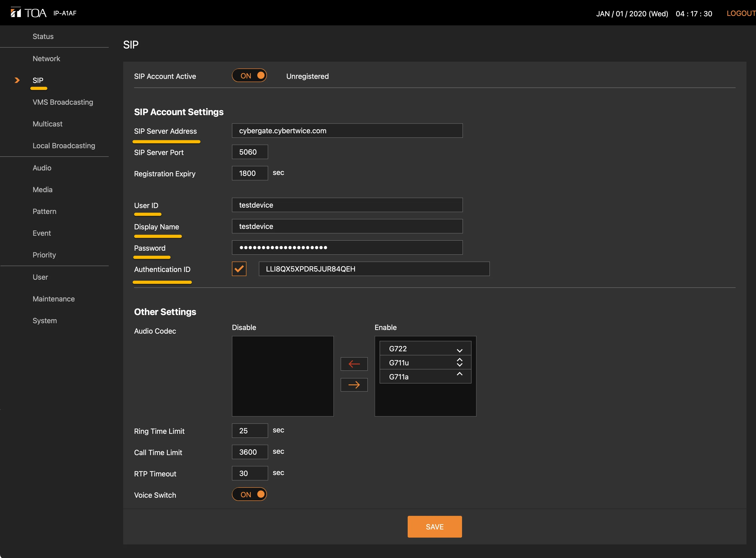Click the RTP Timeout field
The height and width of the screenshot is (558, 756).
250,473
